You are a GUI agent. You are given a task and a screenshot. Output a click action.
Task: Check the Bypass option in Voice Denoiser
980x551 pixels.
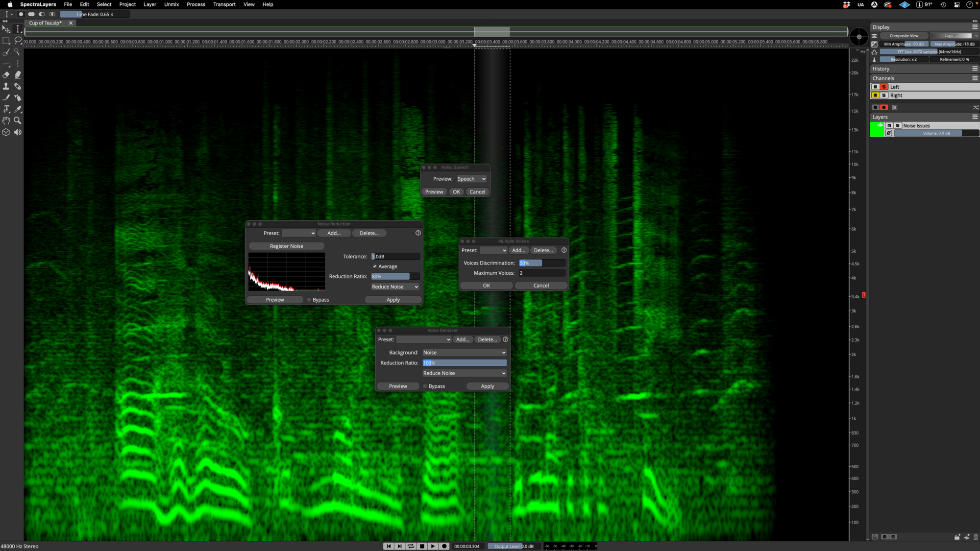425,386
